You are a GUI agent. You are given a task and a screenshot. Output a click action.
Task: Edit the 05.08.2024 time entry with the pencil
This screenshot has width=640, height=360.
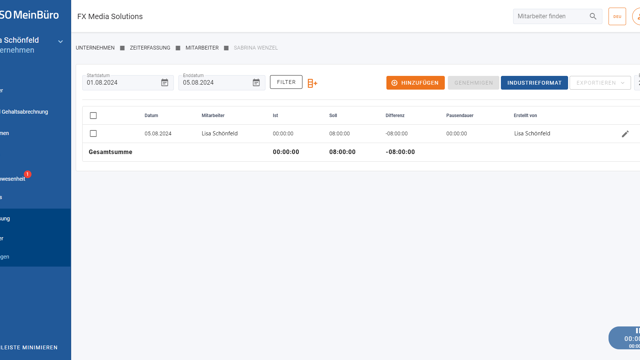click(625, 134)
